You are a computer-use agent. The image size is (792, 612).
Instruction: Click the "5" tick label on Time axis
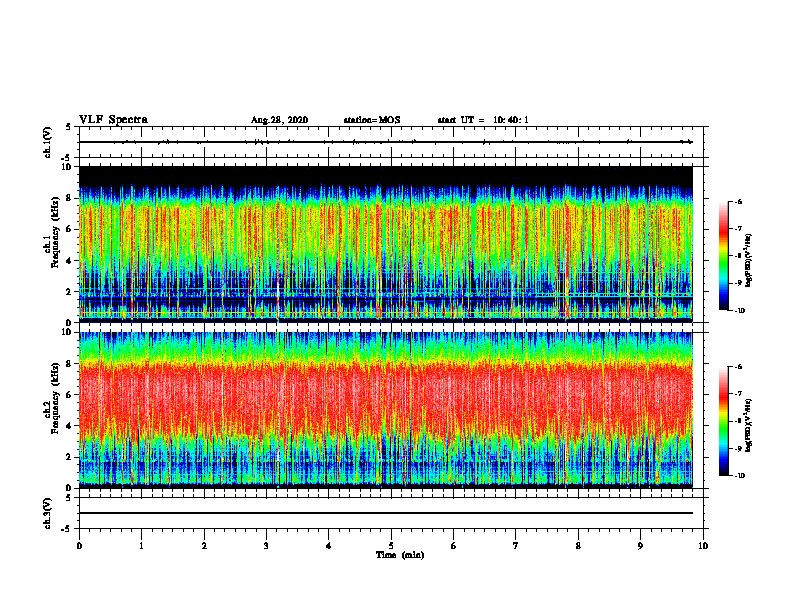click(x=391, y=546)
